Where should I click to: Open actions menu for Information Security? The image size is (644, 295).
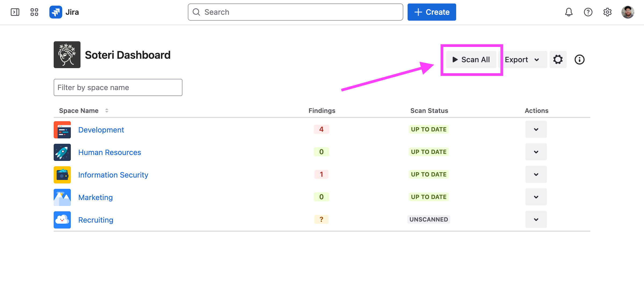(x=536, y=175)
